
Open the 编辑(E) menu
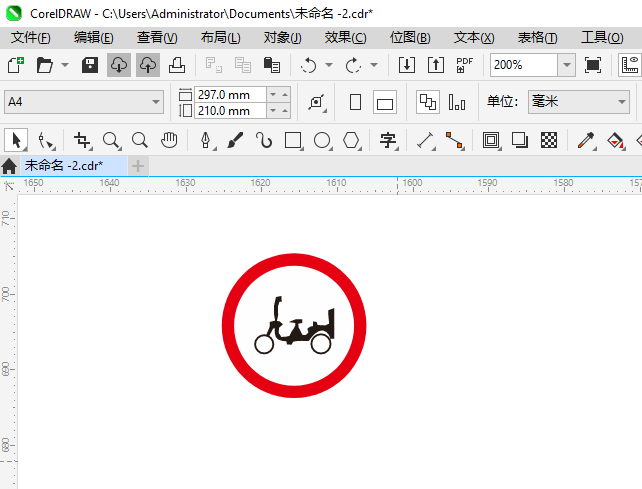pos(93,38)
